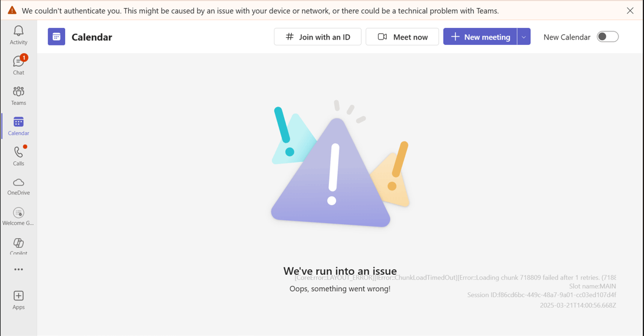Image resolution: width=644 pixels, height=336 pixels.
Task: Click the 'We've run into an issue' heading
Action: click(340, 271)
